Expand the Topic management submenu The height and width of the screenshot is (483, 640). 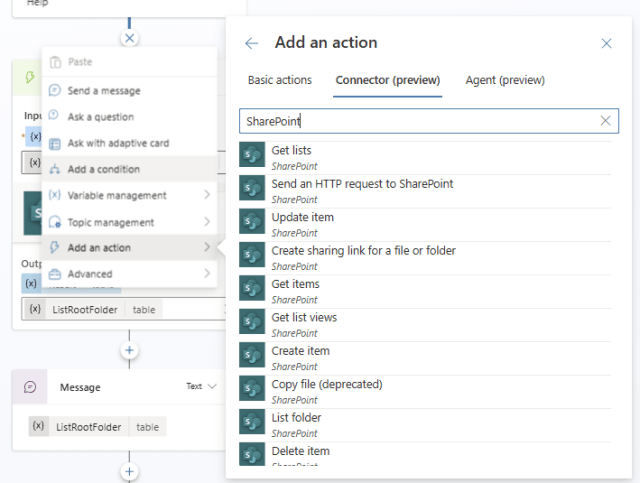[130, 222]
